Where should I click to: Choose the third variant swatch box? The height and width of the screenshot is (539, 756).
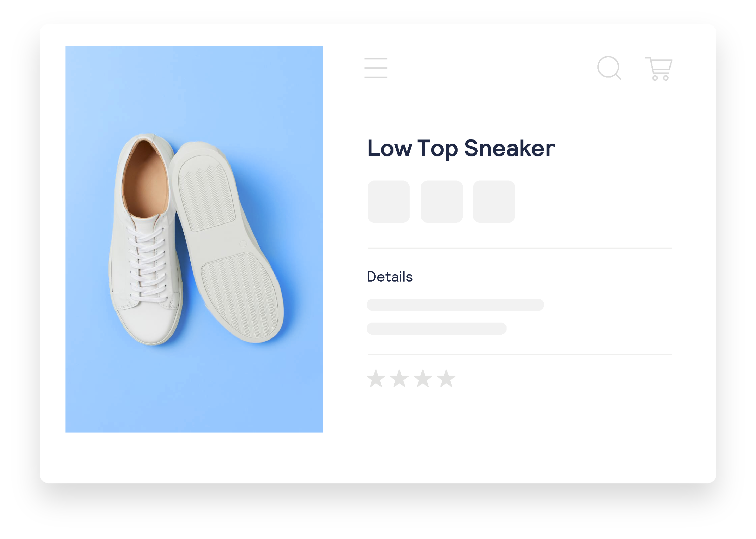click(494, 202)
